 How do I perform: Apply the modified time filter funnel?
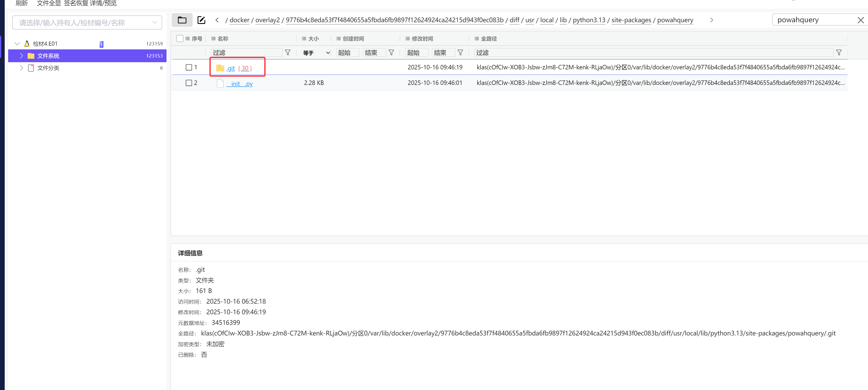pyautogui.click(x=460, y=53)
